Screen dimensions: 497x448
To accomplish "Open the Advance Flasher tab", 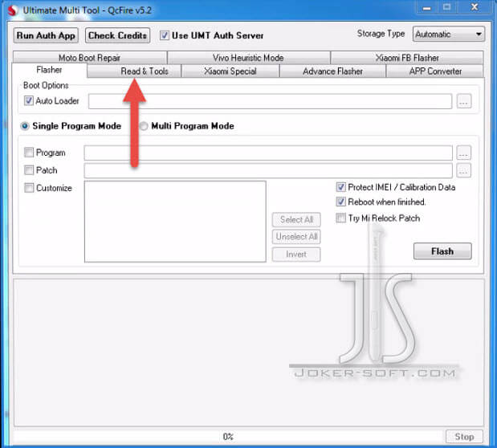I will [332, 71].
